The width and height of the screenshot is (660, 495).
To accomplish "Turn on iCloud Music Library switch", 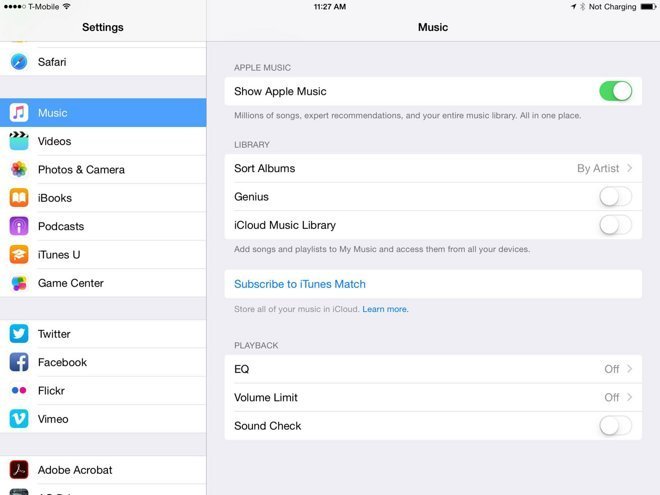I will [x=615, y=225].
